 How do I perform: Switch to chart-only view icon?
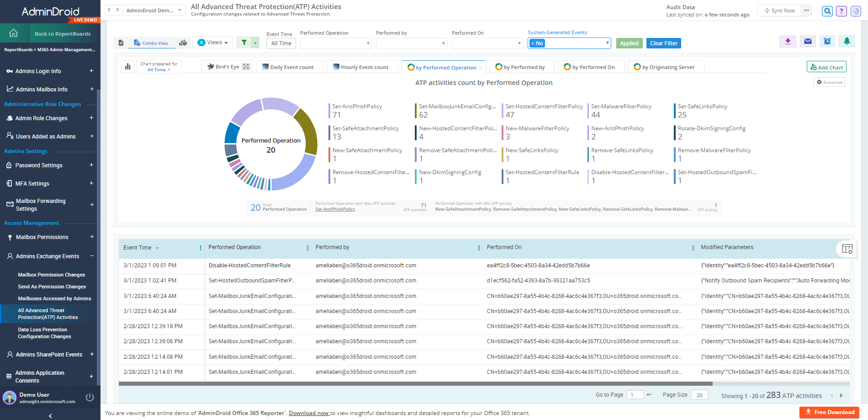click(183, 43)
